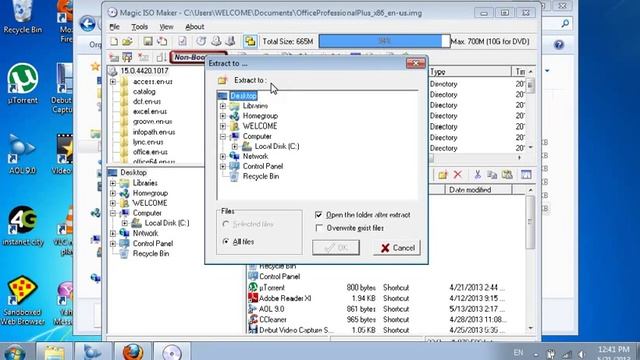Click the Open image file toolbar icon
Image resolution: width=640 pixels, height=360 pixels.
click(x=128, y=41)
